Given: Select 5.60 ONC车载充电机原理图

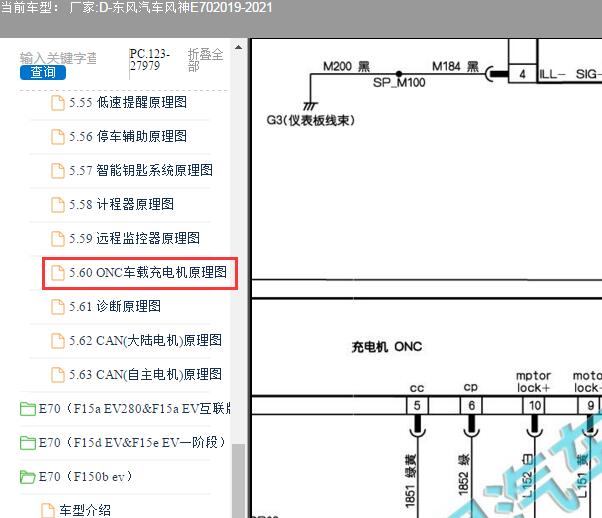Looking at the screenshot, I should pos(148,273).
